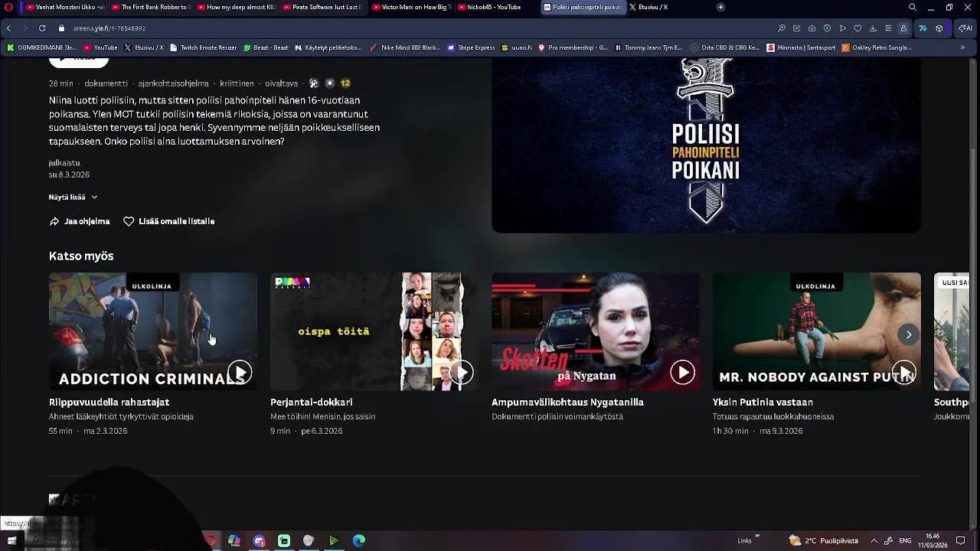Go back with the browser back arrow
Image resolution: width=980 pixels, height=551 pixels.
pos(8,28)
